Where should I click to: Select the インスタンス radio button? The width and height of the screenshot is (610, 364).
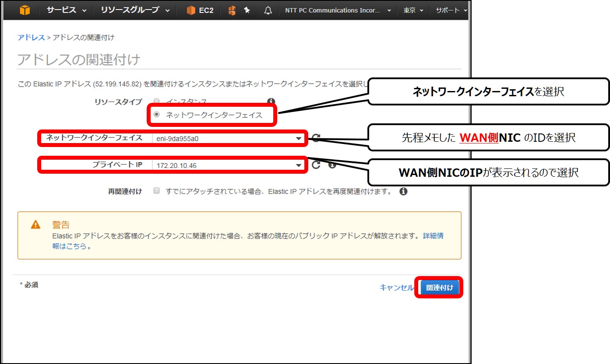tap(156, 102)
